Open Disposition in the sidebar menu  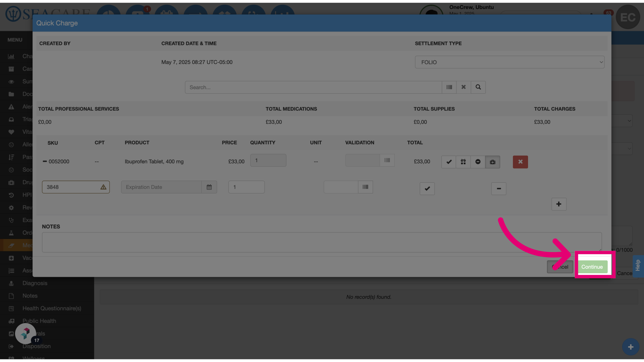[x=37, y=346]
